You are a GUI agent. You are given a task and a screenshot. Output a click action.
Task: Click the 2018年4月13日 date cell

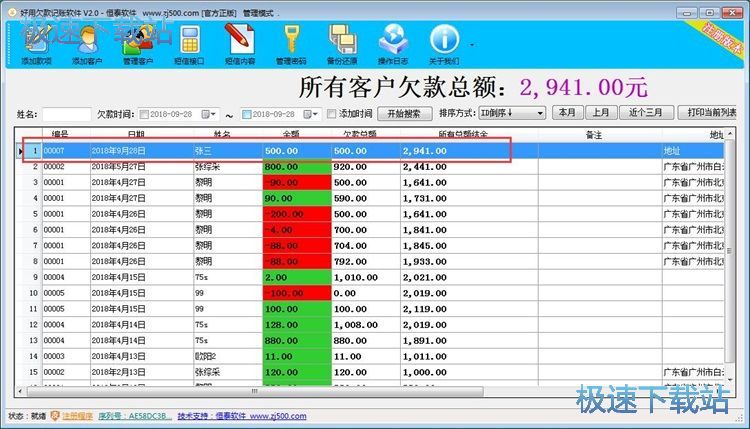(142, 356)
